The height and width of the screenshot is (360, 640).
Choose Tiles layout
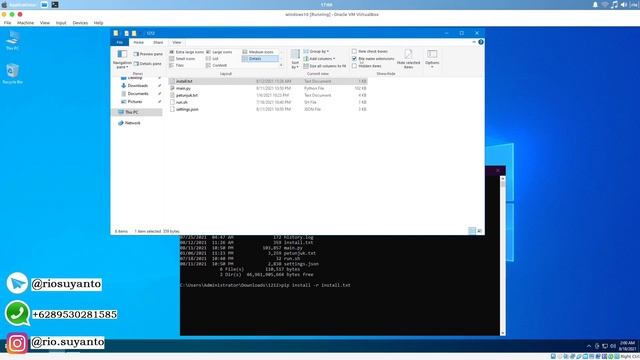pos(177,65)
